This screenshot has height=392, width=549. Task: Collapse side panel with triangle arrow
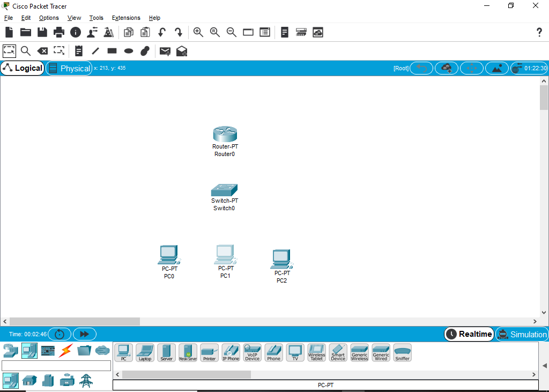click(545, 366)
